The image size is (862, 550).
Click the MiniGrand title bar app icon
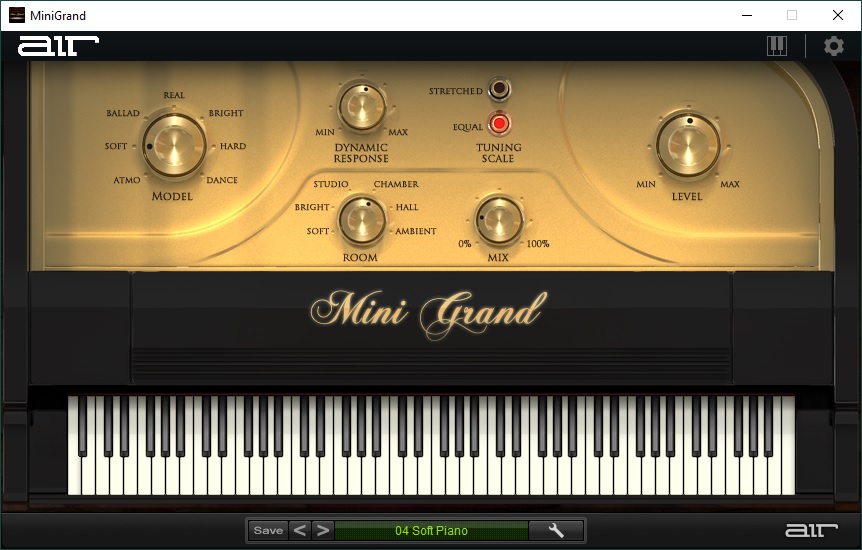[x=16, y=15]
